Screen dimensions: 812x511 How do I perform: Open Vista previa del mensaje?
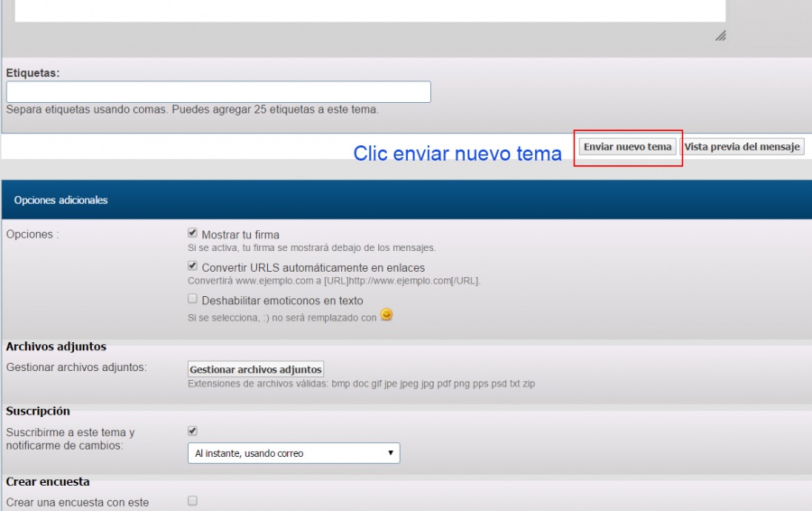pyautogui.click(x=742, y=146)
